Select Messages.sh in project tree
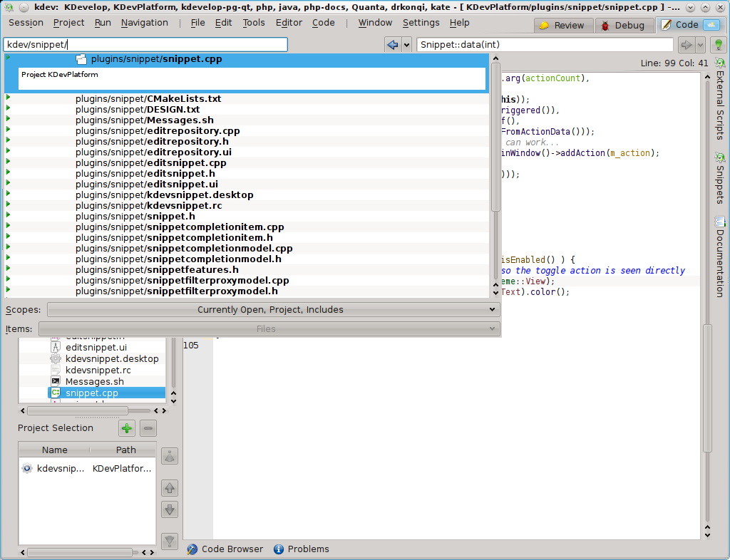 95,382
